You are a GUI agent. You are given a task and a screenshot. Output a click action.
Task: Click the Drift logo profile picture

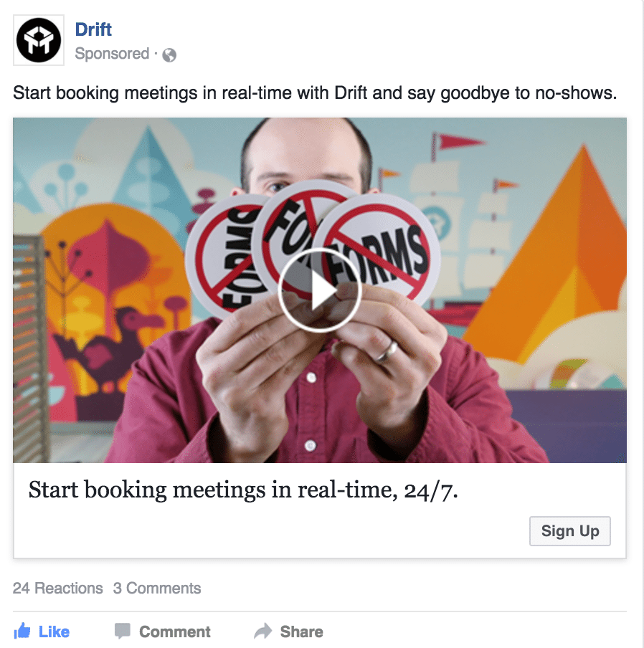tap(39, 40)
